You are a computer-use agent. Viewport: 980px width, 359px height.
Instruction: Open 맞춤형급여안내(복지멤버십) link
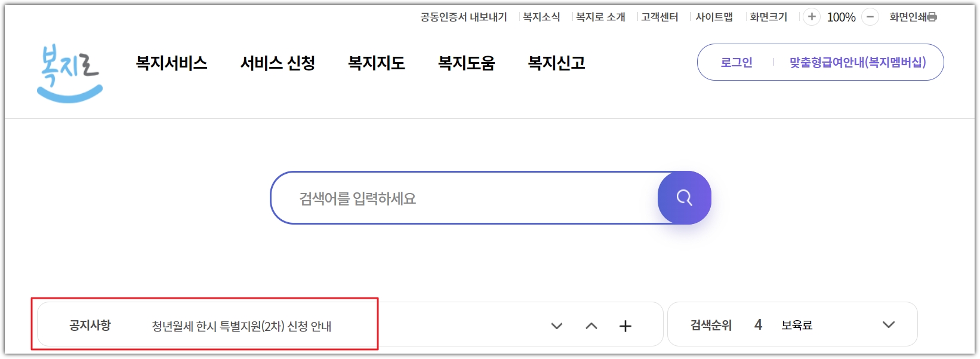(x=858, y=62)
